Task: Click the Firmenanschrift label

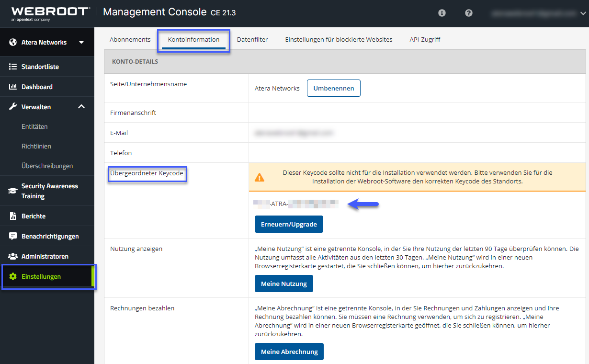Action: click(x=133, y=113)
